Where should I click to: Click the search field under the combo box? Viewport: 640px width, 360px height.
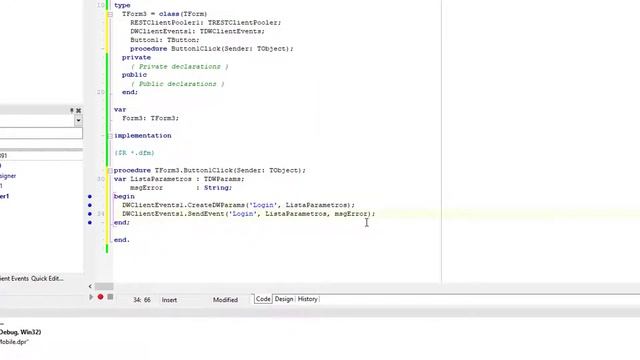(x=41, y=133)
